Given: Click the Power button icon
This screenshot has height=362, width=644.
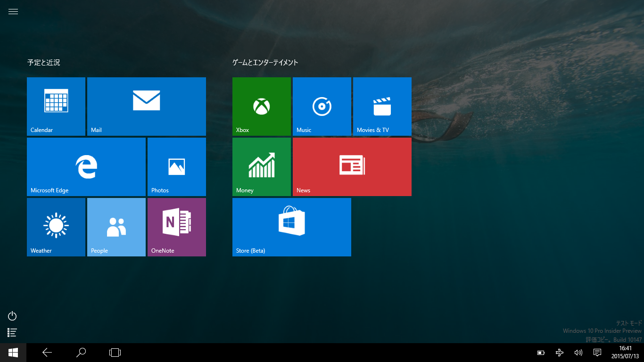Looking at the screenshot, I should coord(13,316).
